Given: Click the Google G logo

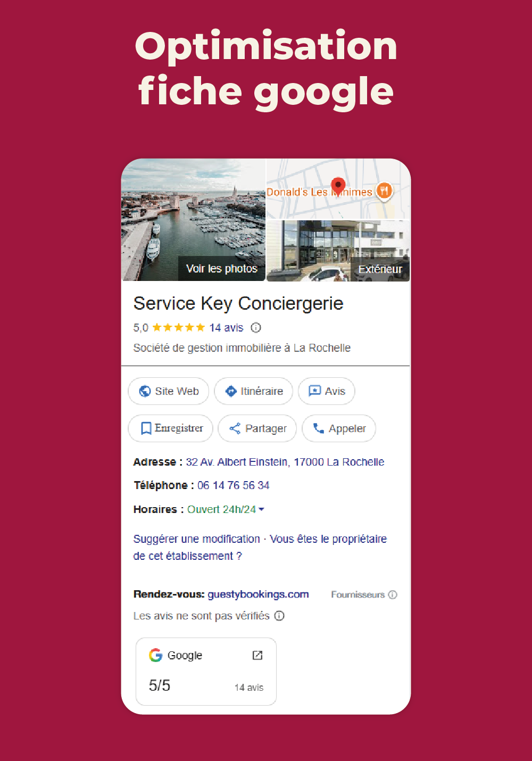Looking at the screenshot, I should (155, 655).
